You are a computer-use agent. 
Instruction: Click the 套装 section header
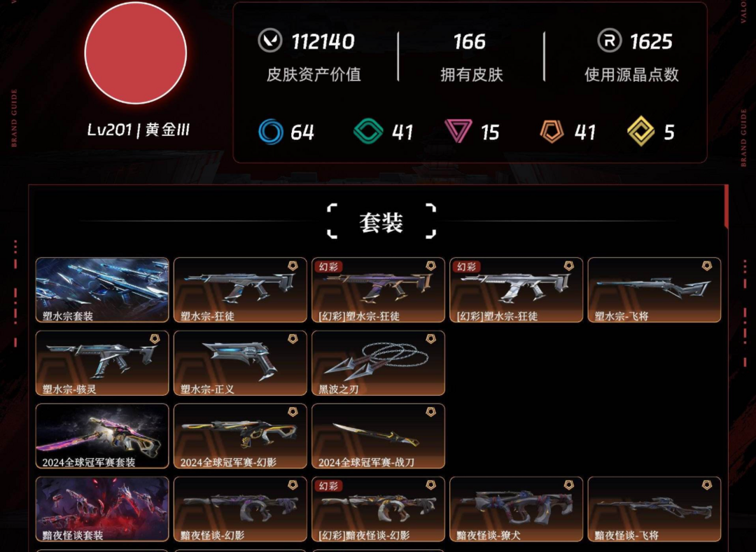point(381,222)
